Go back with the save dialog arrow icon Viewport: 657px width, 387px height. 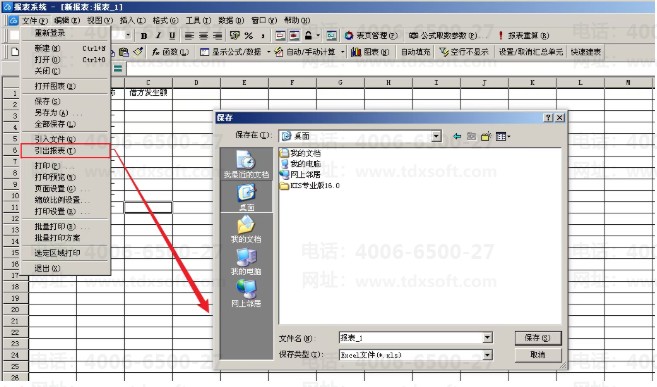[x=457, y=136]
